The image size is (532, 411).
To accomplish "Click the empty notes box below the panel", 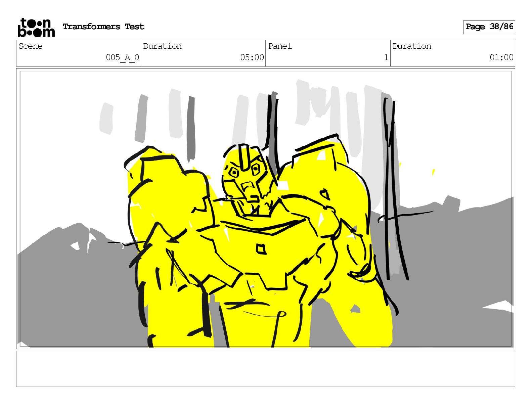I will pyautogui.click(x=265, y=369).
